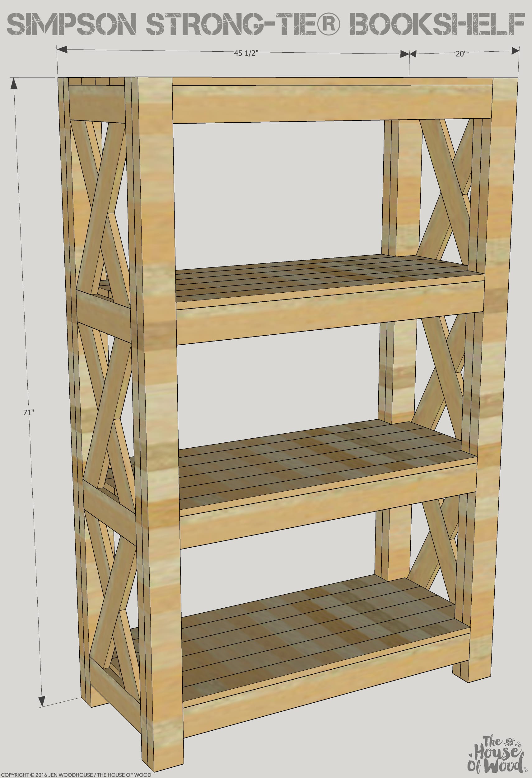
Task: Click the 71" height dimension label
Action: (x=29, y=413)
